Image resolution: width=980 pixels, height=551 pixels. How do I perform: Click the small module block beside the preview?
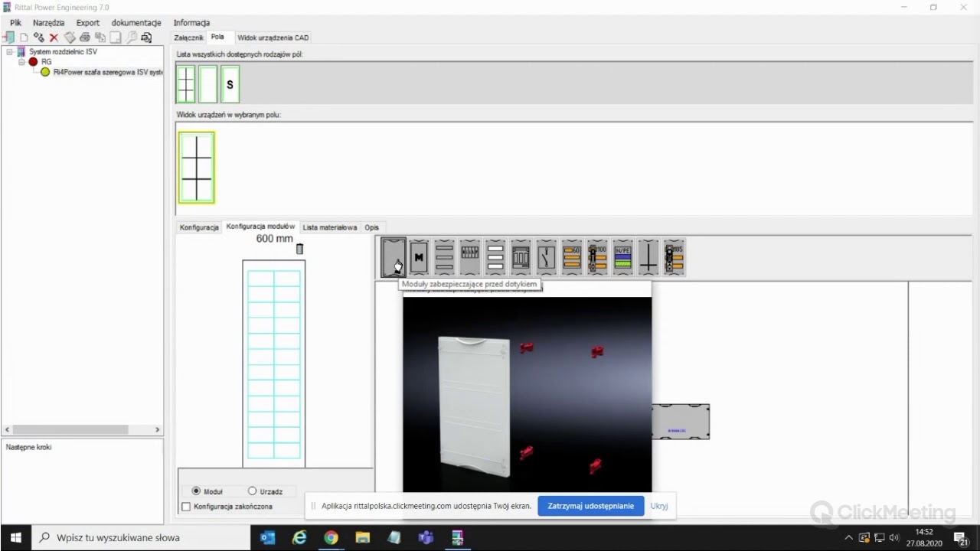681,422
